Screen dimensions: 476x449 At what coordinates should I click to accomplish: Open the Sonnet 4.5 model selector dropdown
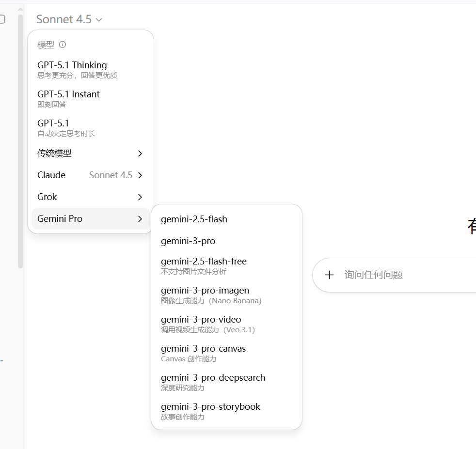click(69, 19)
